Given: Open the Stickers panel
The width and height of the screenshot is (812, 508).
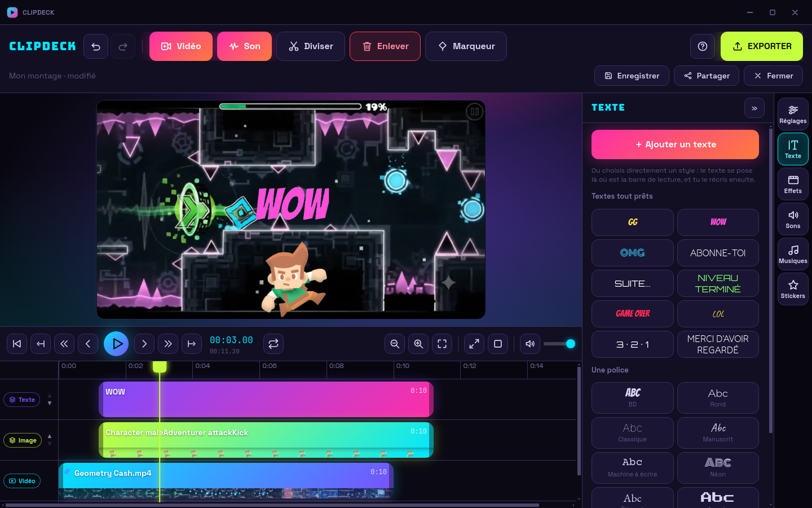Looking at the screenshot, I should tap(793, 289).
